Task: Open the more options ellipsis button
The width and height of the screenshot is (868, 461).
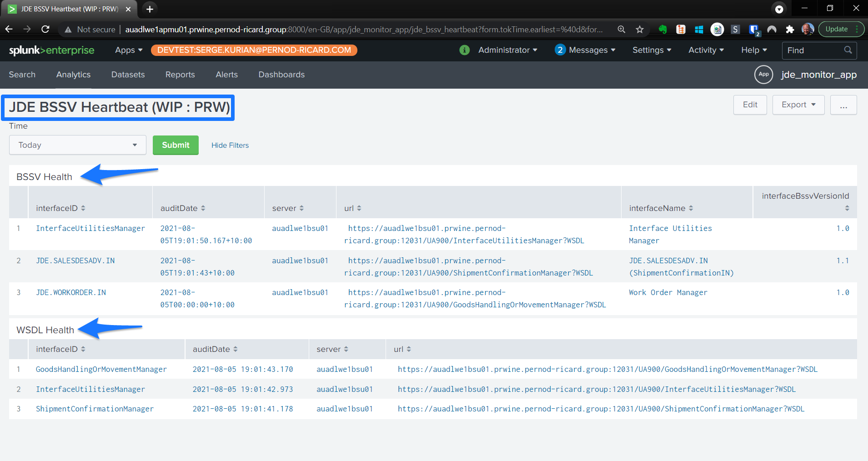Action: pos(843,105)
